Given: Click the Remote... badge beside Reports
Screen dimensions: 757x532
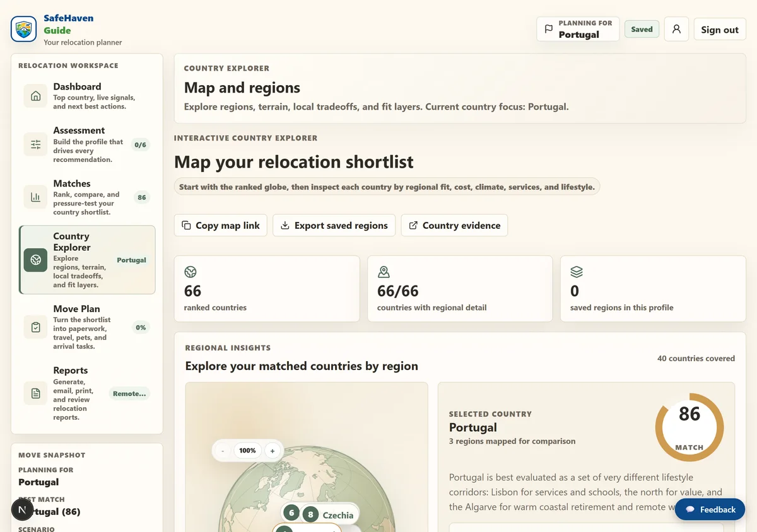Looking at the screenshot, I should [129, 393].
